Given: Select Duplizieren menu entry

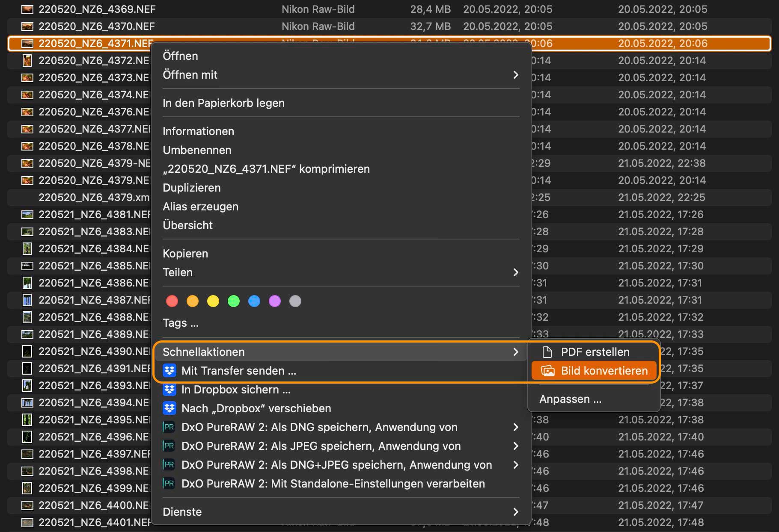Looking at the screenshot, I should tap(192, 188).
